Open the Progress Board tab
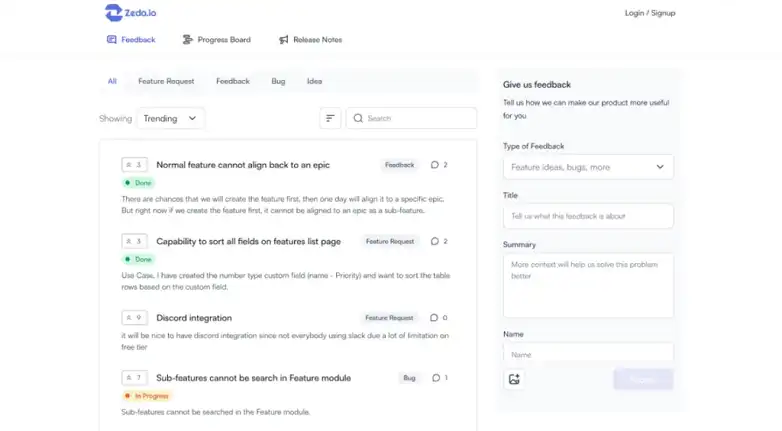This screenshot has height=431, width=782. click(217, 40)
